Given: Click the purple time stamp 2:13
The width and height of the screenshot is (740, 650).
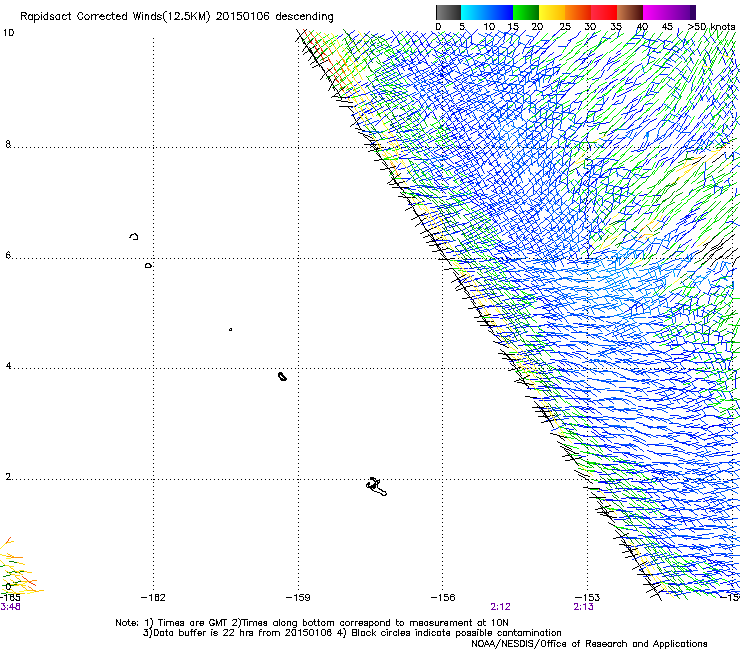Looking at the screenshot, I should pyautogui.click(x=583, y=607).
